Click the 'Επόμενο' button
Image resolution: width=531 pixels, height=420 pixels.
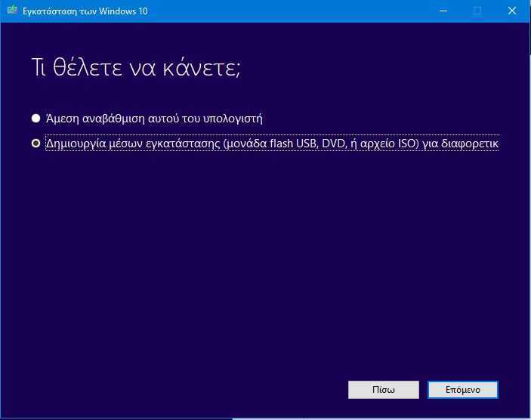(x=462, y=390)
